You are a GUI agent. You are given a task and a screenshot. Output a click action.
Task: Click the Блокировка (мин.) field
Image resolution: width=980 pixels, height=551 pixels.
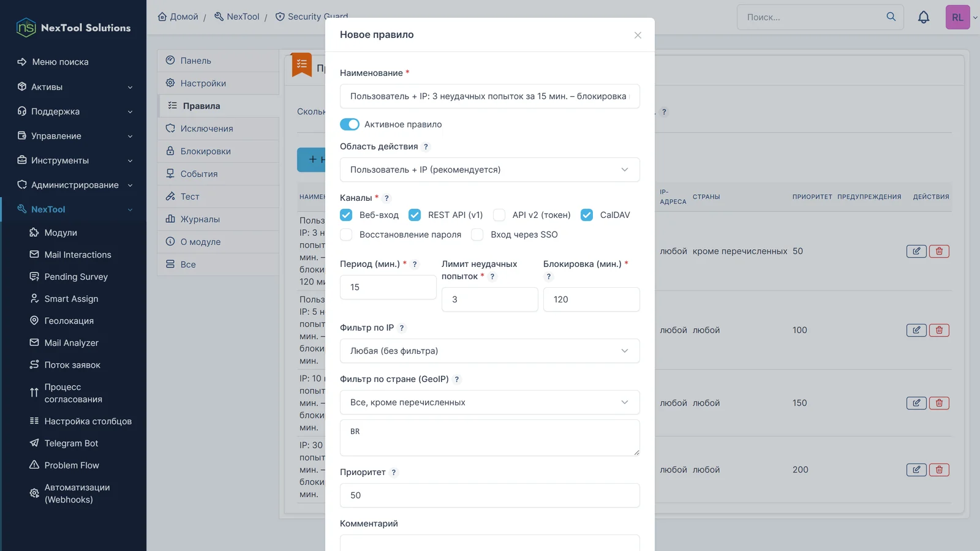(x=592, y=299)
